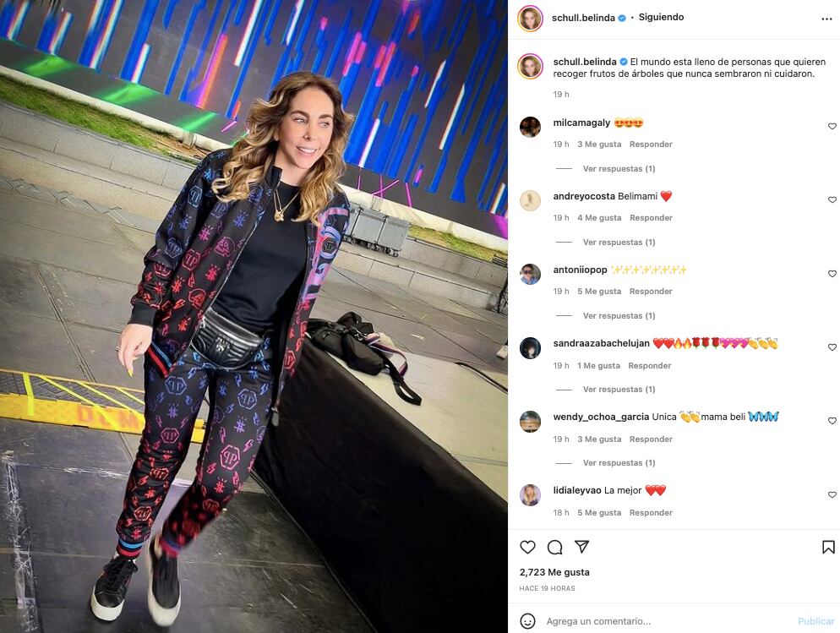View the 2,723 Me gusta likes list
Viewport: 840px width, 633px height.
[554, 572]
